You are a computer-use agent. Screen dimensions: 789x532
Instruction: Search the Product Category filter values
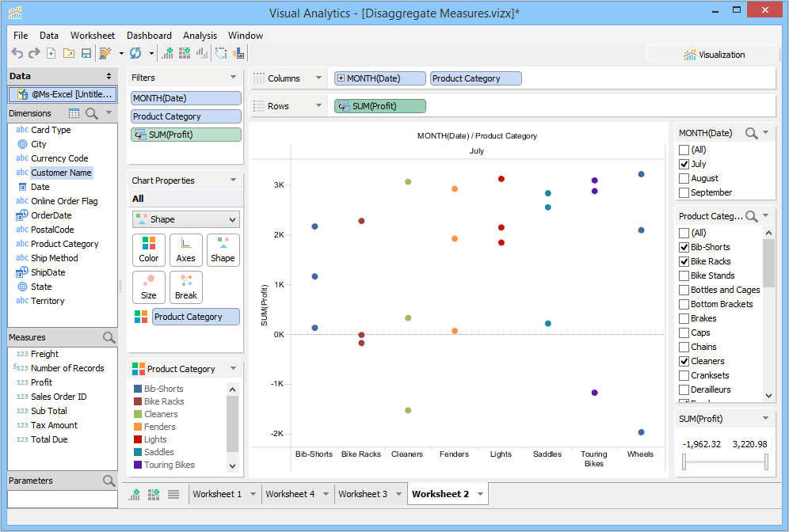(x=751, y=216)
